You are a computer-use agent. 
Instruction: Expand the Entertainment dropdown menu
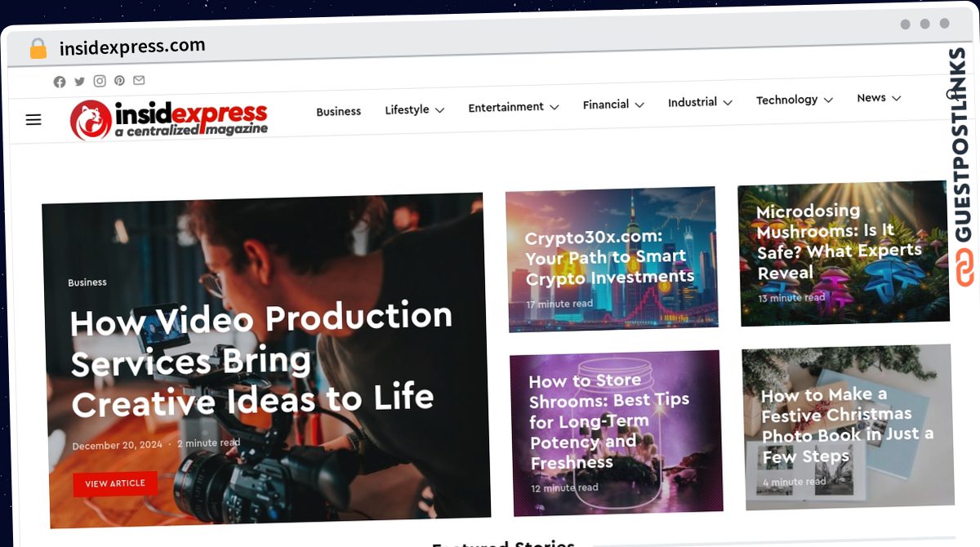tap(514, 107)
